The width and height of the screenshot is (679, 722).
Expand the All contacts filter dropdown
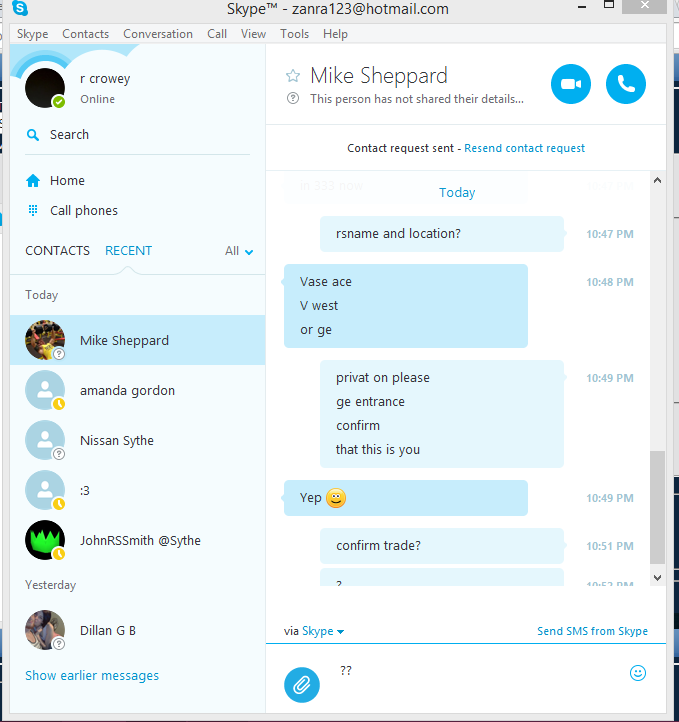coord(239,251)
